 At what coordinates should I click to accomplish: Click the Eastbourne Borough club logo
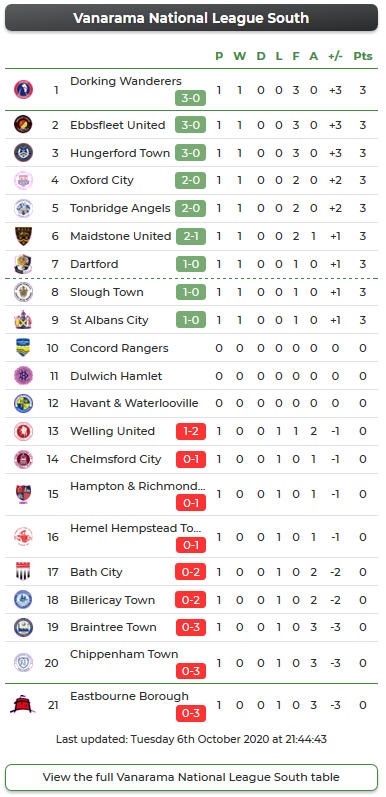(23, 704)
